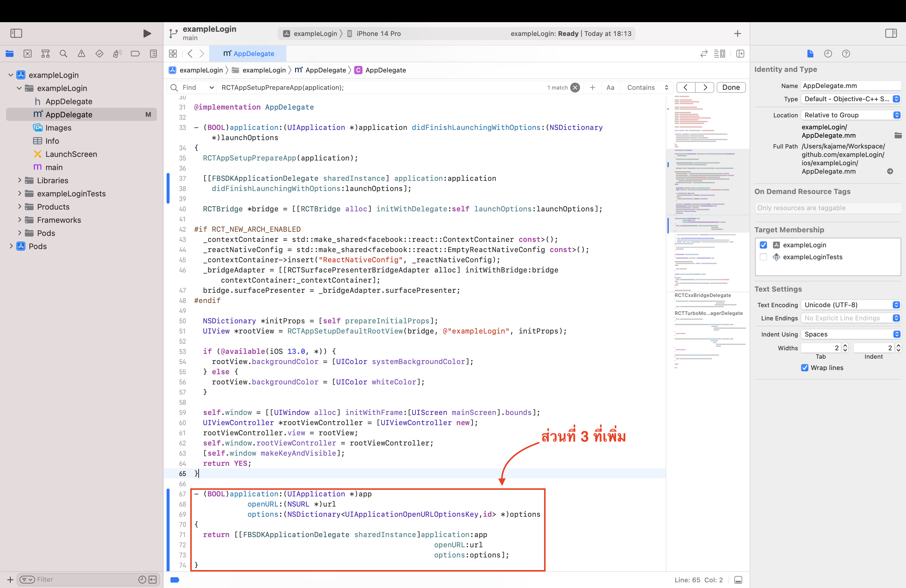
Task: Show the Quick Help inspector
Action: point(846,54)
